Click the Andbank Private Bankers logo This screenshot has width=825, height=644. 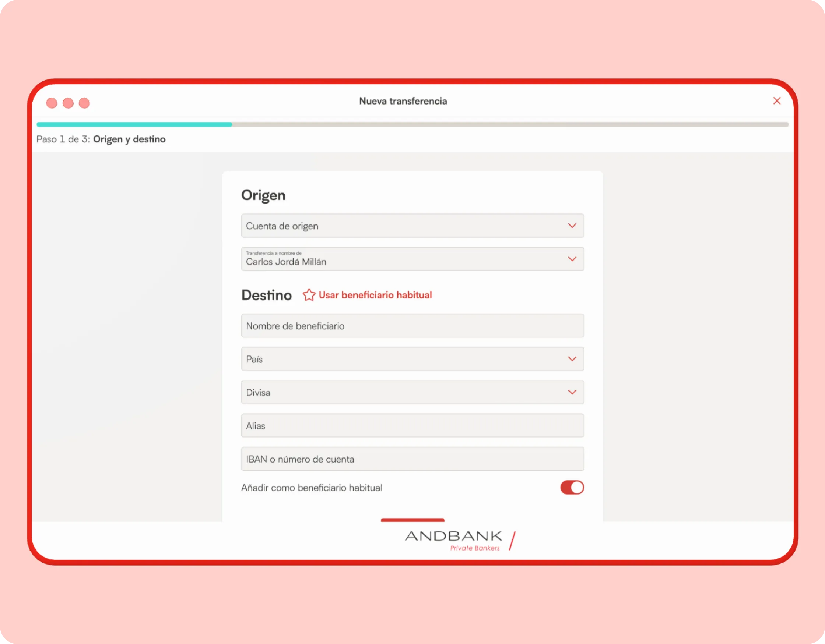tap(453, 540)
